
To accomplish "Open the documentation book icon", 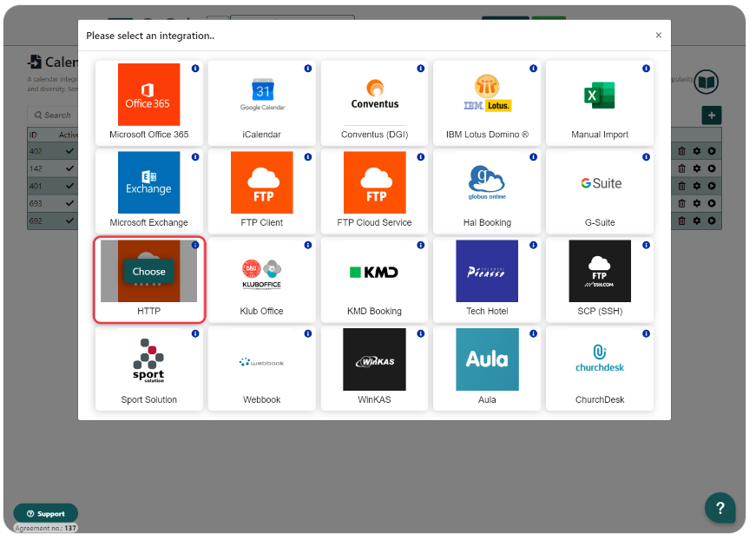I will pyautogui.click(x=707, y=82).
